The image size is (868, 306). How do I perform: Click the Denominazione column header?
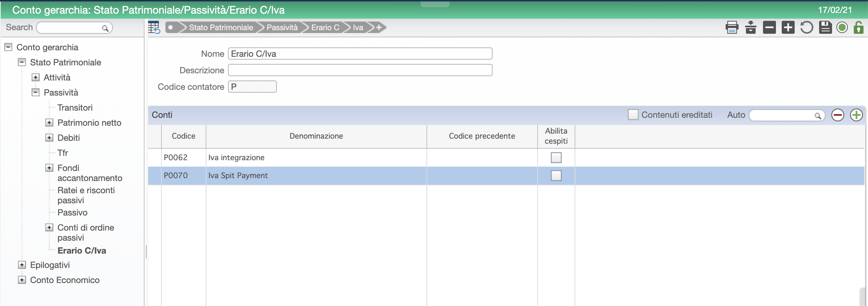pyautogui.click(x=316, y=136)
